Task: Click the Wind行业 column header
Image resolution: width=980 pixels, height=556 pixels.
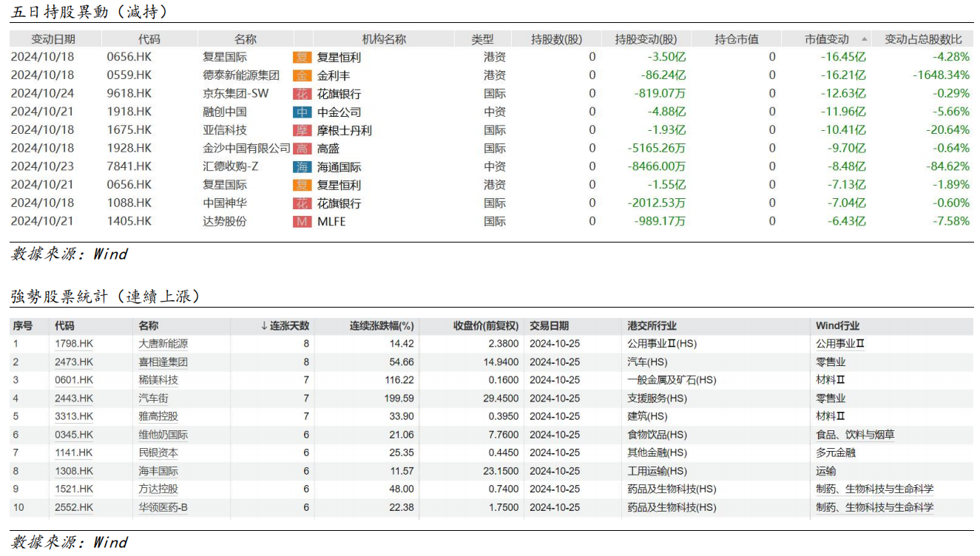Action: click(837, 325)
